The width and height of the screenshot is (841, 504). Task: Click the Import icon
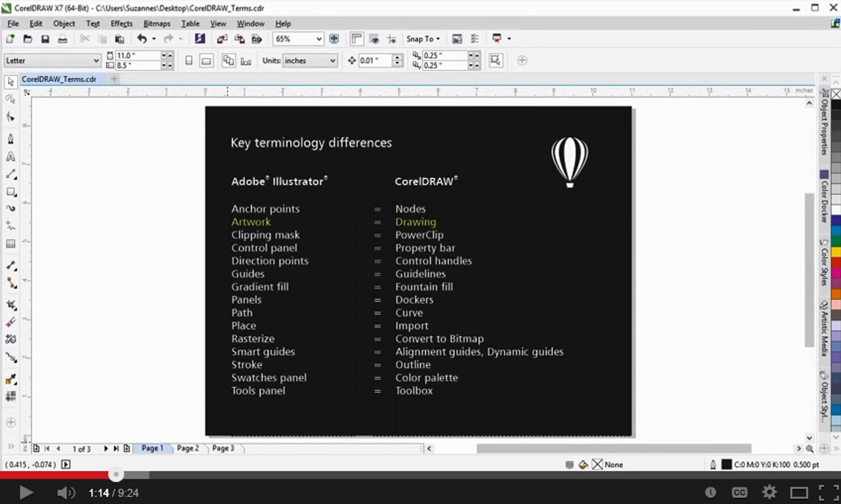[222, 39]
